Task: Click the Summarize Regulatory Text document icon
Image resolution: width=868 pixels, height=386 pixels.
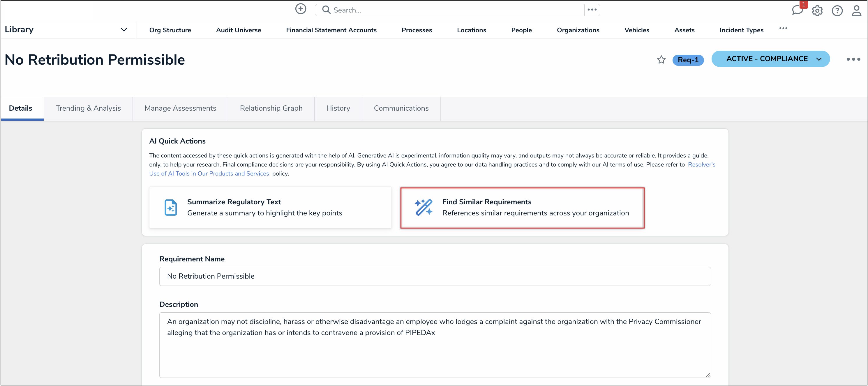Action: coord(170,208)
